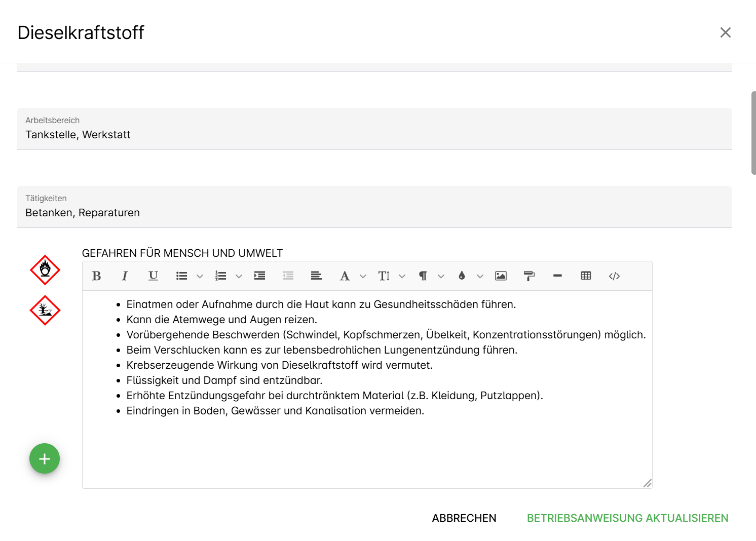Open the font family dropdown arrow
The width and height of the screenshot is (756, 541).
tap(363, 277)
